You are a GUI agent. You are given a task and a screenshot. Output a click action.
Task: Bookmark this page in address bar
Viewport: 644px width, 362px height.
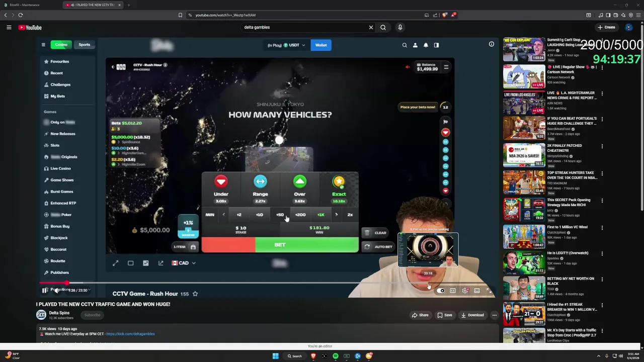click(180, 15)
